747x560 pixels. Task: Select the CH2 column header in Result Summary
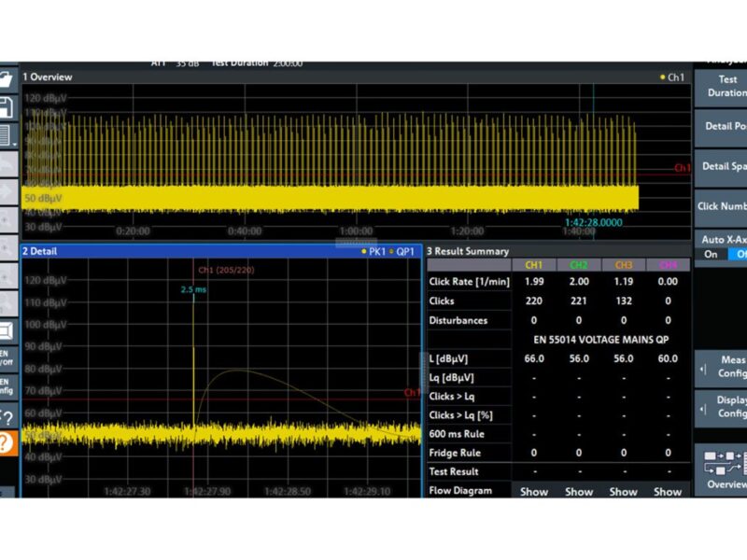click(x=576, y=265)
